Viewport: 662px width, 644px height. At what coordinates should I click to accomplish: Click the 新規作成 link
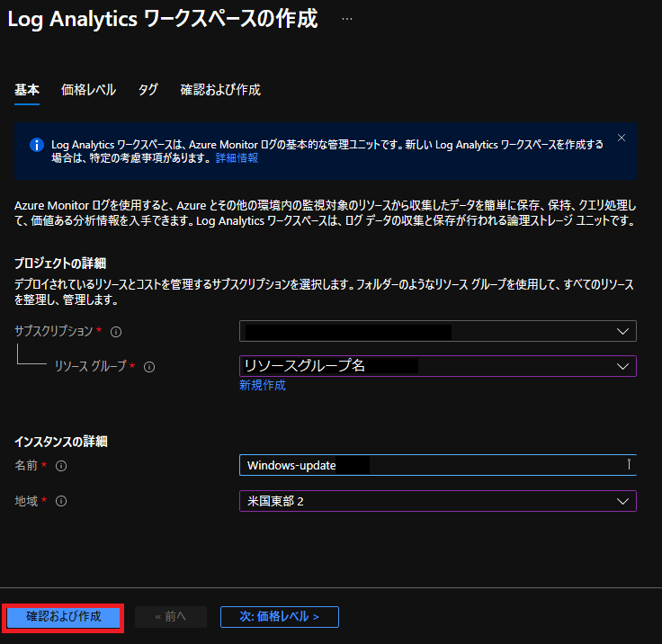point(262,385)
